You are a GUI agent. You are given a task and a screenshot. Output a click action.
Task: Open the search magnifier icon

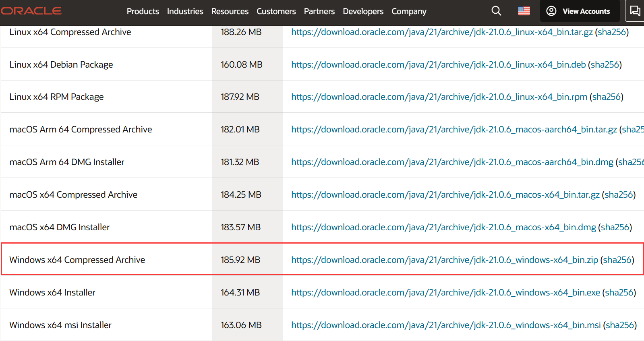pyautogui.click(x=496, y=11)
